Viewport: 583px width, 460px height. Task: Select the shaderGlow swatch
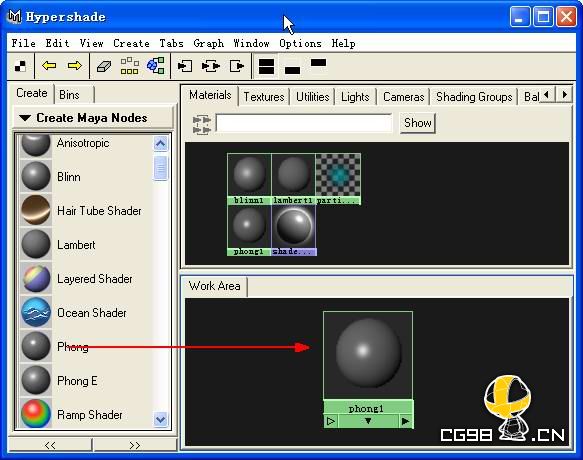[294, 231]
